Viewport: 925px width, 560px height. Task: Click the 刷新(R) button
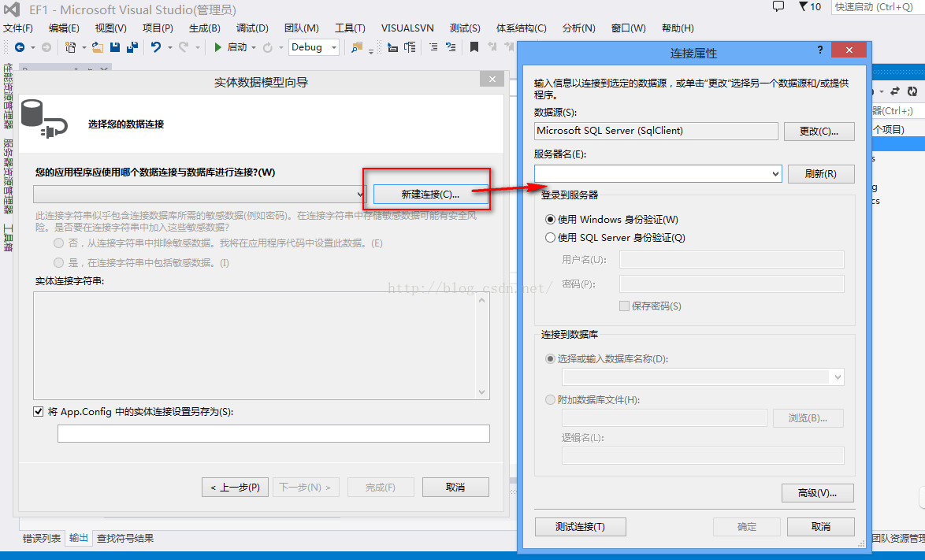coord(820,174)
